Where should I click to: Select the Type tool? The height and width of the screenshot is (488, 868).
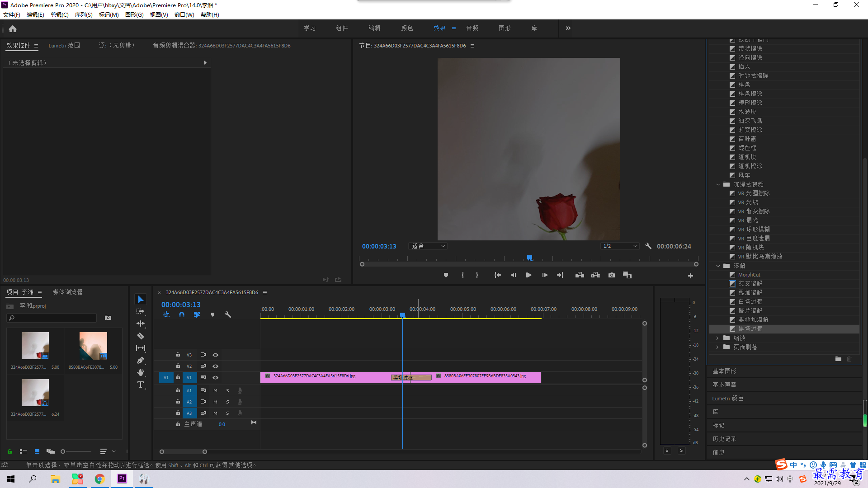(x=141, y=385)
